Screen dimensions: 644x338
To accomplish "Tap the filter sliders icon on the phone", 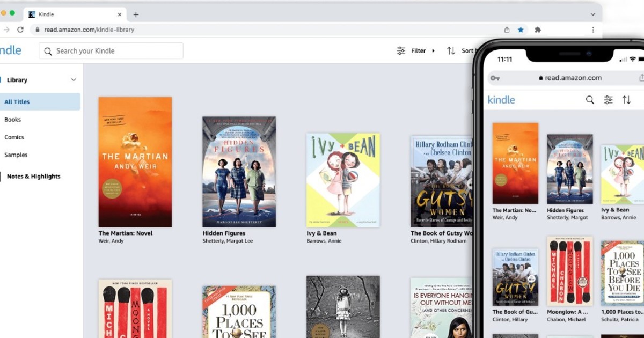I will click(608, 100).
